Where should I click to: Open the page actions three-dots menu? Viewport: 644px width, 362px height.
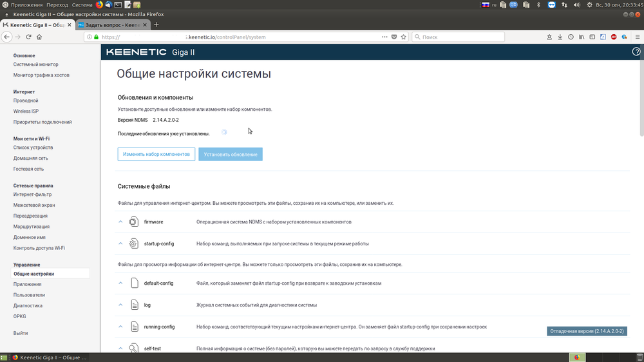pyautogui.click(x=384, y=37)
